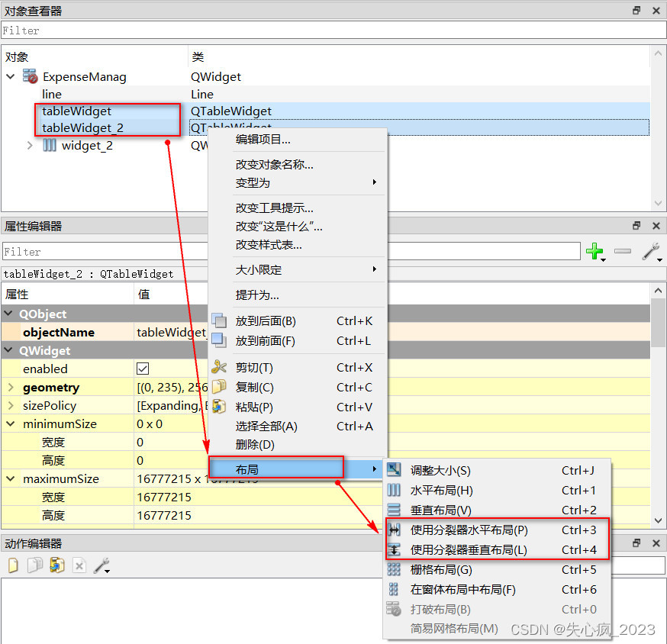
Task: Click the ExpenseManag widget icon in object tree
Action: tap(31, 76)
